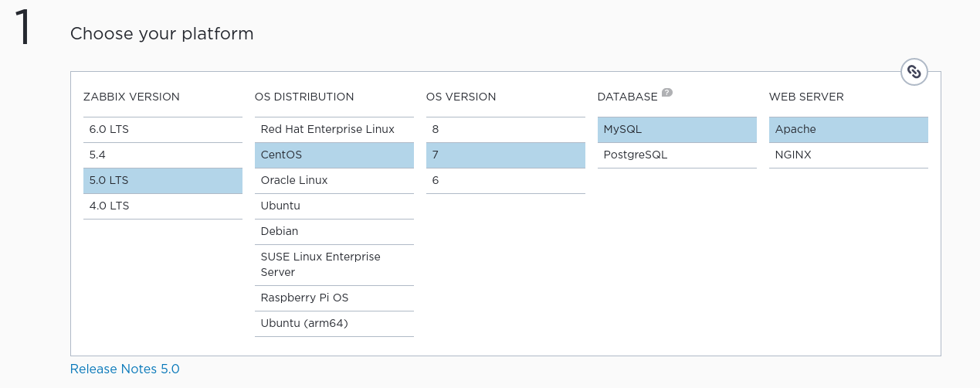Open the Release Notes 5.0 link
Screen dimensions: 980x388
point(124,369)
